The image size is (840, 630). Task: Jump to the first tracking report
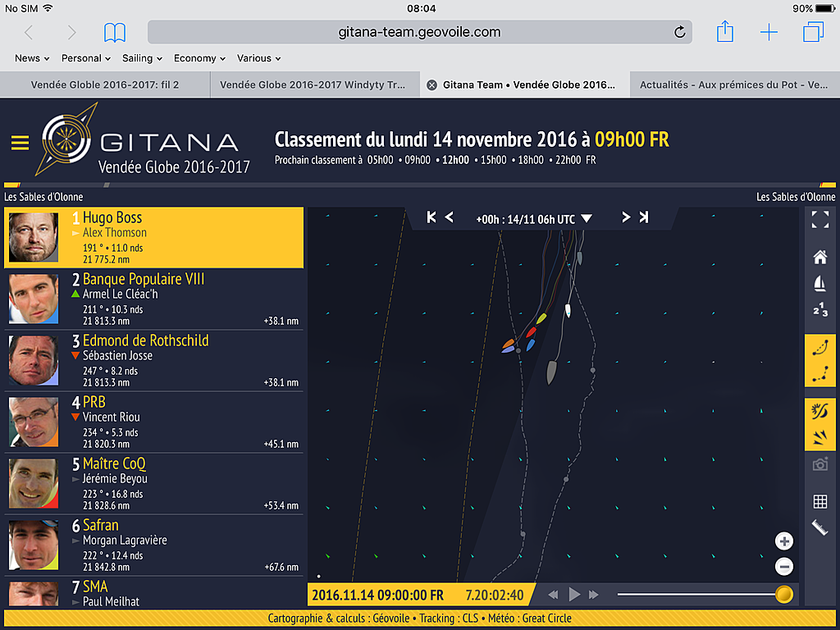[431, 217]
